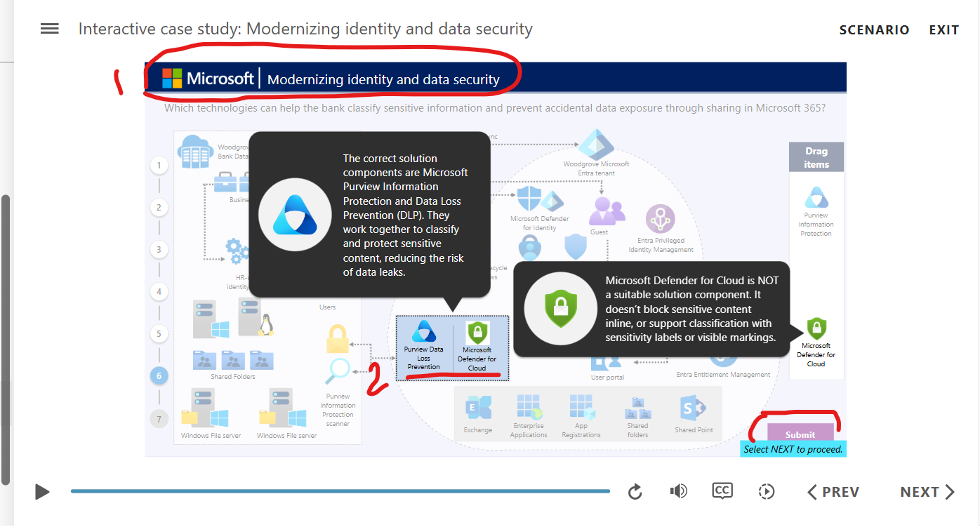This screenshot has height=527, width=980.
Task: Click the yellow padlock icon
Action: [338, 340]
